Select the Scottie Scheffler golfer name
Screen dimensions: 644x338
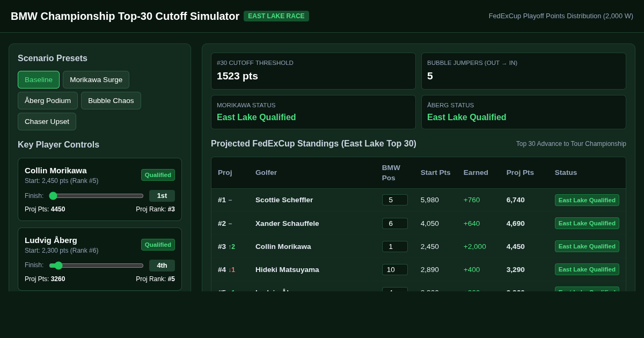click(284, 200)
